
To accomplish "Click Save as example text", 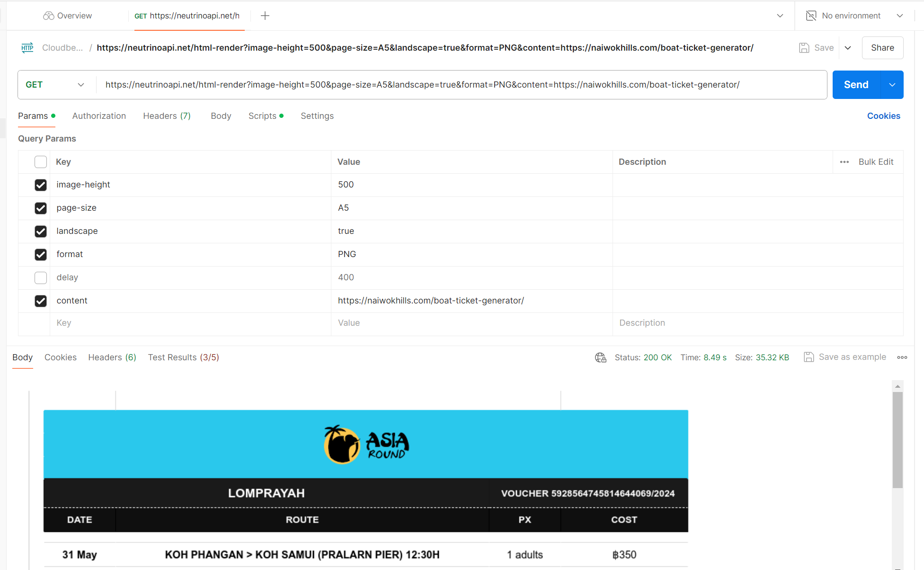I will coord(853,357).
